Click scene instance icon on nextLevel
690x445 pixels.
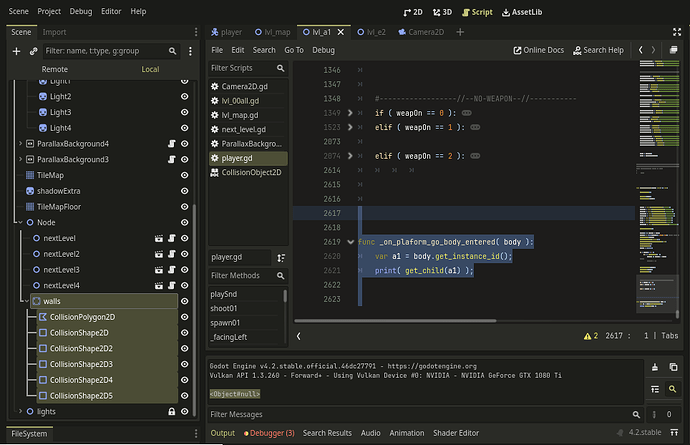[x=159, y=238]
